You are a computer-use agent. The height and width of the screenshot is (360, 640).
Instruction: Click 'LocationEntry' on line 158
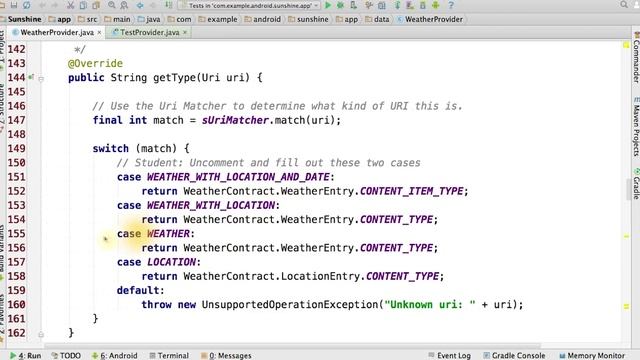coord(320,276)
